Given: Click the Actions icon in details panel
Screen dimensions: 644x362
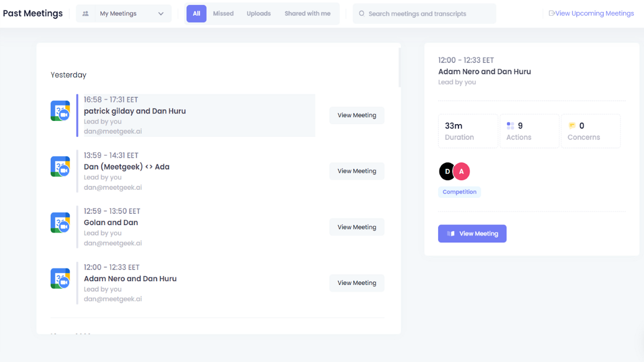Looking at the screenshot, I should point(510,126).
